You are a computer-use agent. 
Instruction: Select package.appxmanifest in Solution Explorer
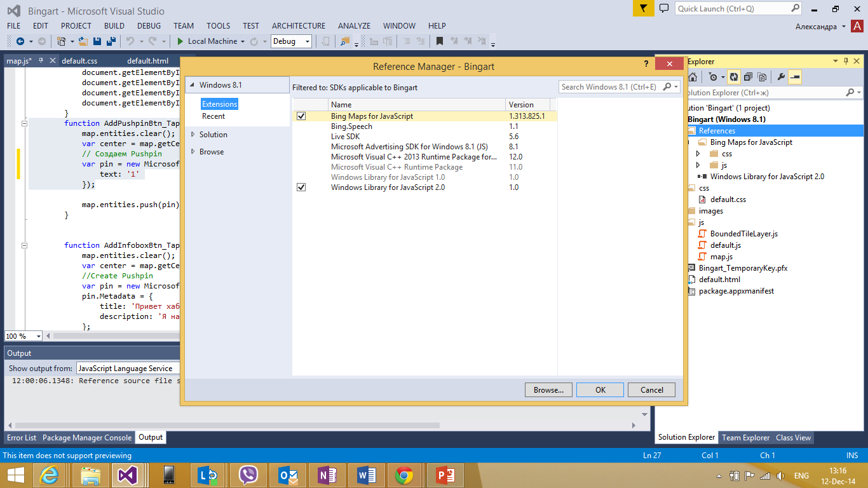click(736, 291)
